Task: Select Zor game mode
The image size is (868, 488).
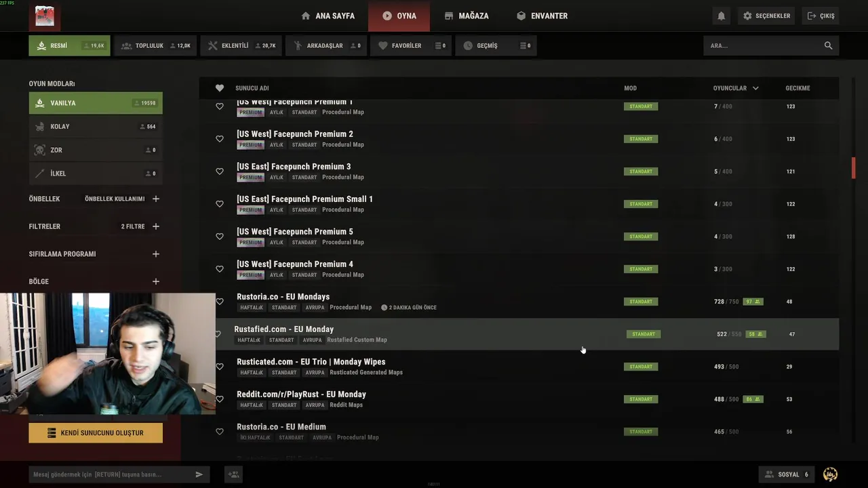Action: [x=96, y=150]
